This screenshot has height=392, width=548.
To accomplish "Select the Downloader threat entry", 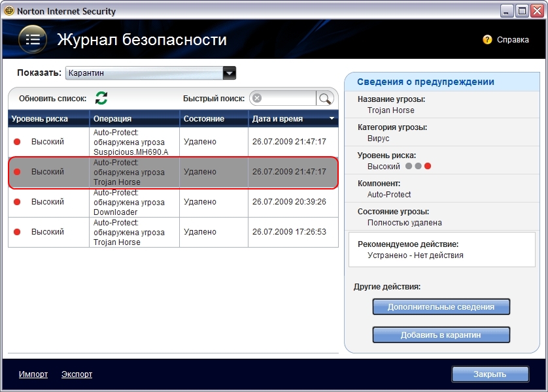I will tap(173, 202).
